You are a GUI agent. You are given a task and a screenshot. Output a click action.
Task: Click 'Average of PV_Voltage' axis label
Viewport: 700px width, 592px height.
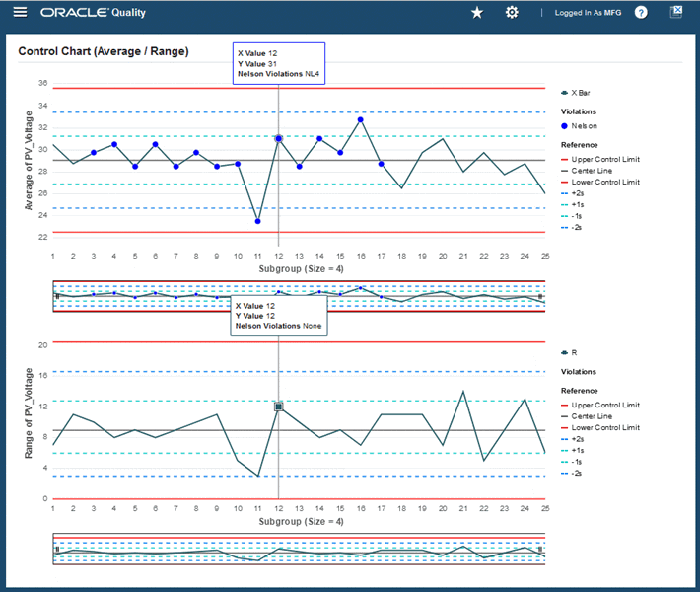[29, 161]
